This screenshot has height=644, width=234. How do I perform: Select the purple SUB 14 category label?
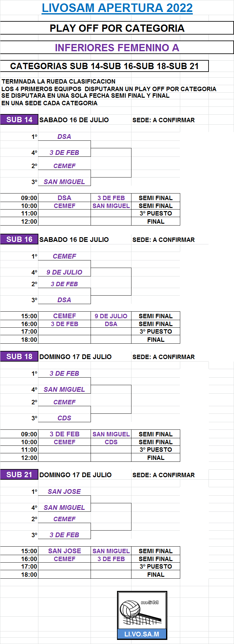[x=19, y=120]
